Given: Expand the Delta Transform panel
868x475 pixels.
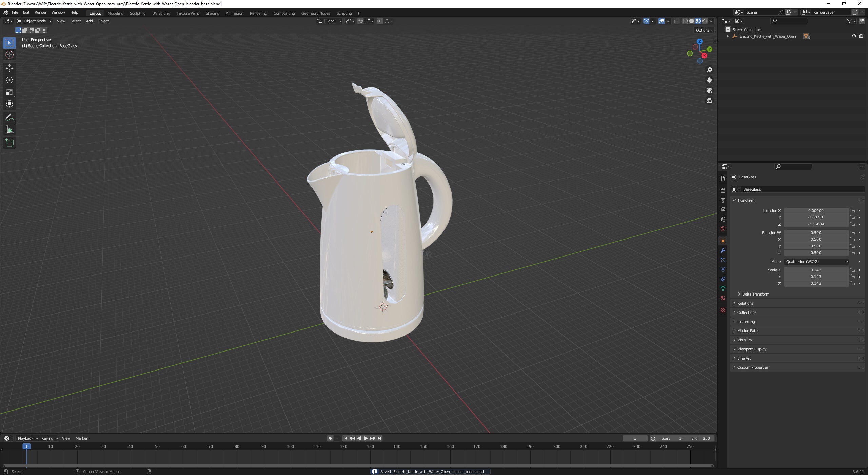Looking at the screenshot, I should [x=755, y=294].
